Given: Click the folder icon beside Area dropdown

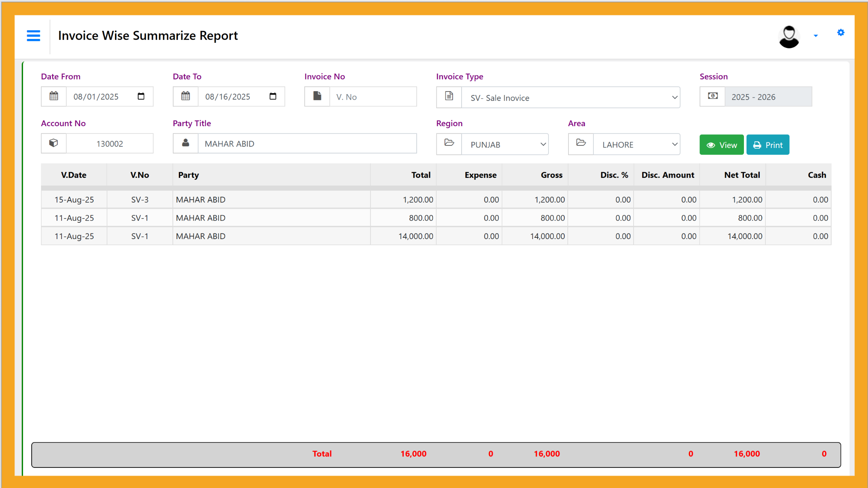Looking at the screenshot, I should click(581, 144).
